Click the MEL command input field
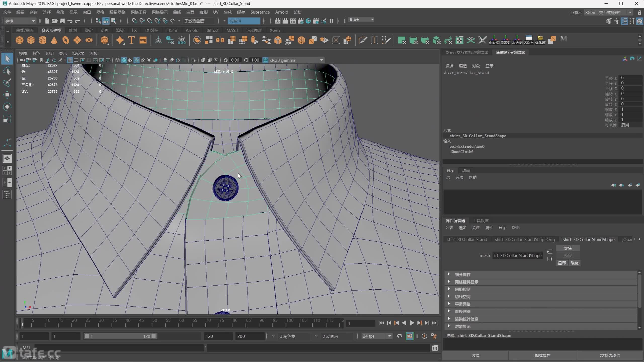This screenshot has height=362, width=644. (x=119, y=348)
